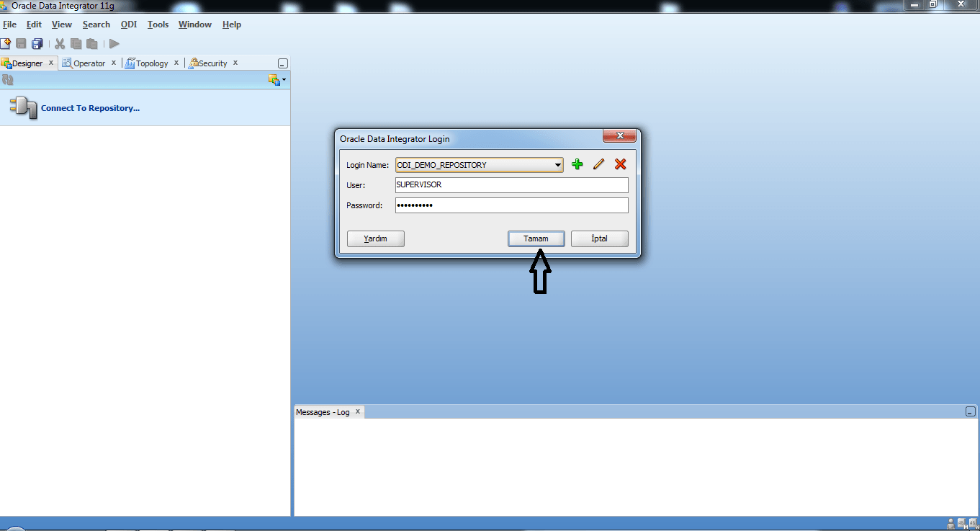
Task: Click the Paste icon
Action: 91,43
